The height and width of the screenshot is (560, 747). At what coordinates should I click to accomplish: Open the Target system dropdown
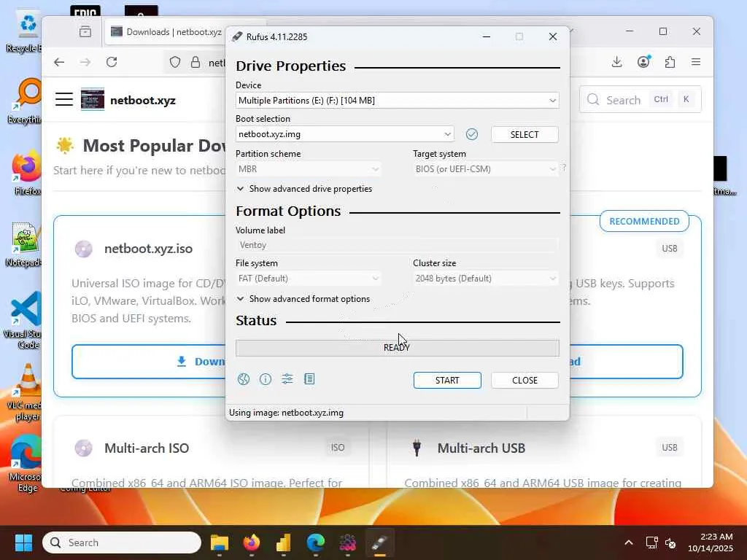(485, 169)
